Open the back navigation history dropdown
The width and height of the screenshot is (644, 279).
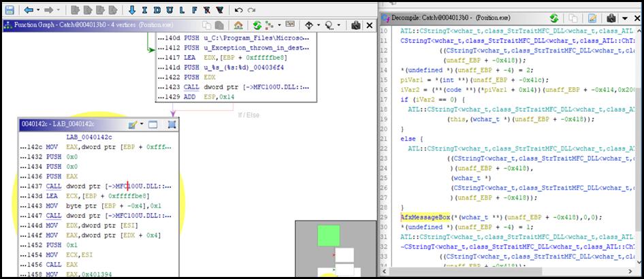[x=38, y=10]
